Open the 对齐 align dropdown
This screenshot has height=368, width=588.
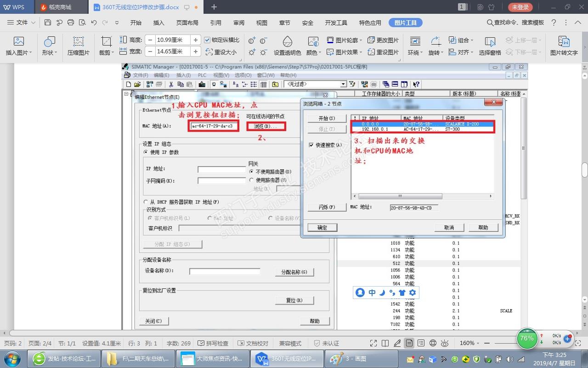pyautogui.click(x=461, y=52)
